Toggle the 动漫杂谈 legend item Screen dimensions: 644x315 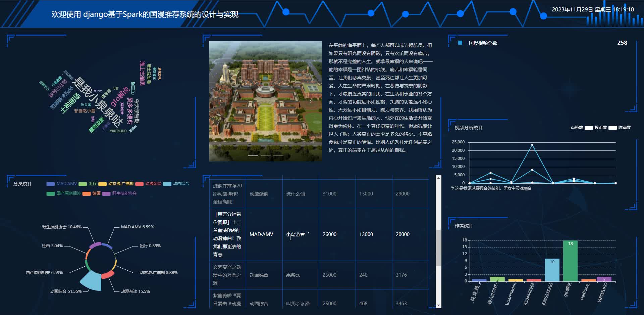[x=148, y=184]
